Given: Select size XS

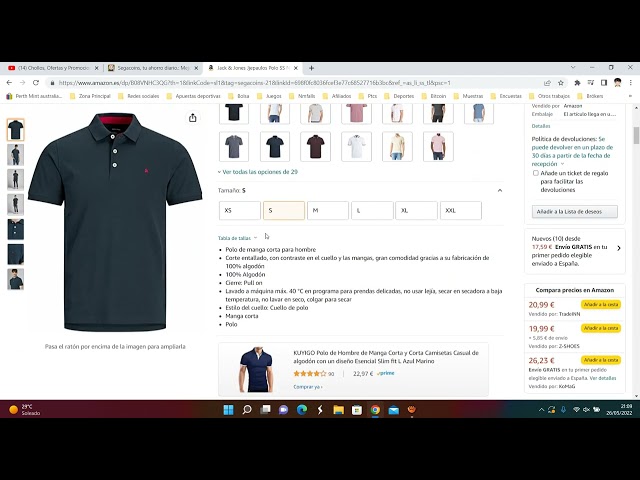Looking at the screenshot, I should coord(240,211).
